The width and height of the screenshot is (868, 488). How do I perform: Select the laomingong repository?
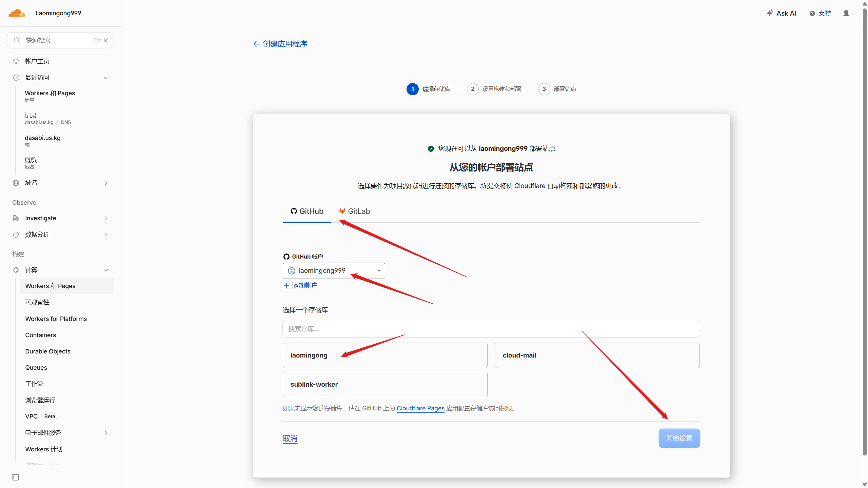(385, 355)
